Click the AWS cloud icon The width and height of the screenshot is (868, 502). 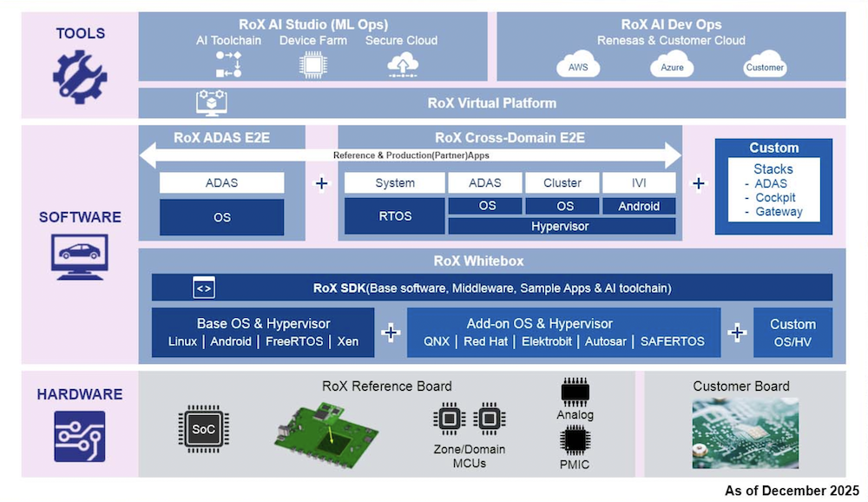(x=578, y=66)
